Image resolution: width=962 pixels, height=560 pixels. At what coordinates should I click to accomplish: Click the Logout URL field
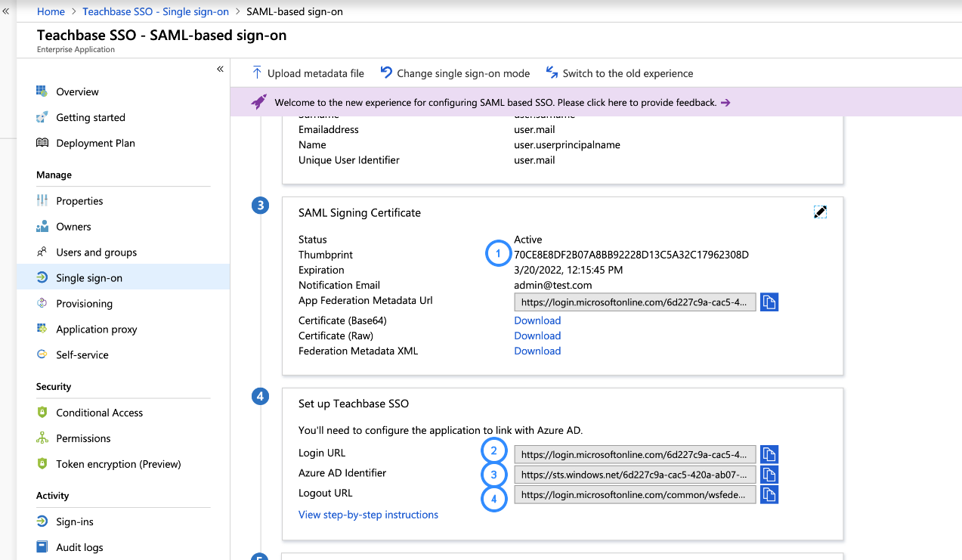coord(635,495)
